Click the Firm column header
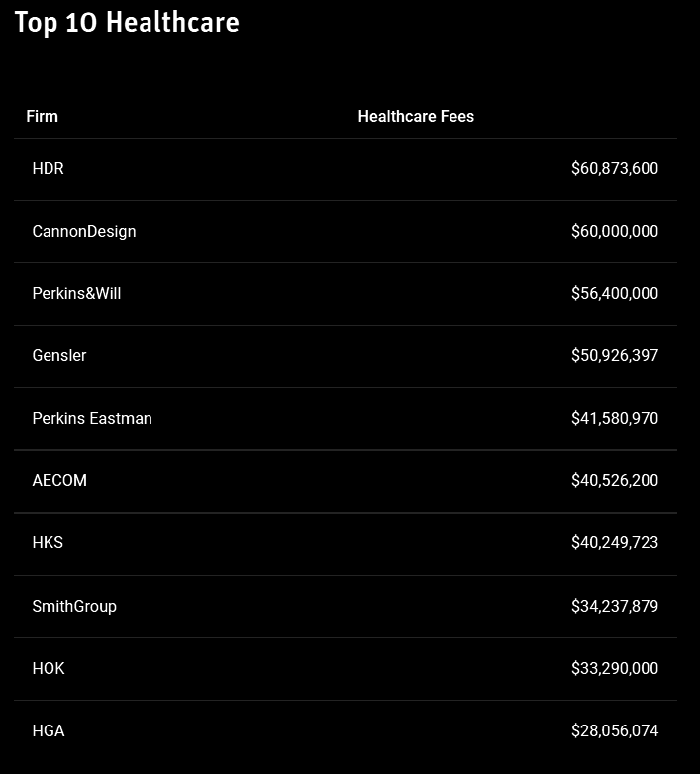 42,116
